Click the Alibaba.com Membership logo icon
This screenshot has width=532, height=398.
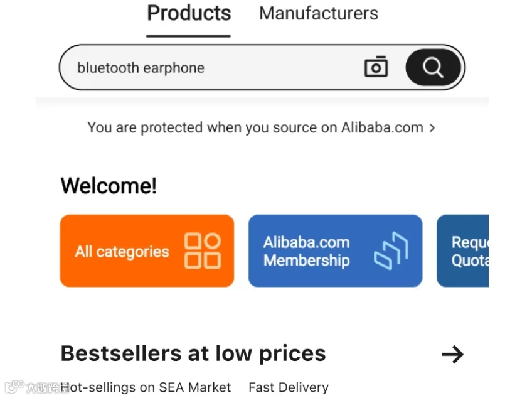point(391,250)
